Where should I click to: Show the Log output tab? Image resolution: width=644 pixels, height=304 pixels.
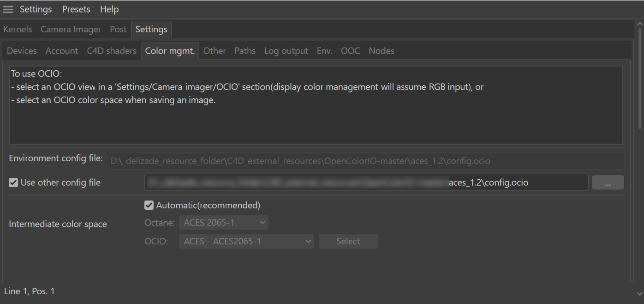point(286,51)
